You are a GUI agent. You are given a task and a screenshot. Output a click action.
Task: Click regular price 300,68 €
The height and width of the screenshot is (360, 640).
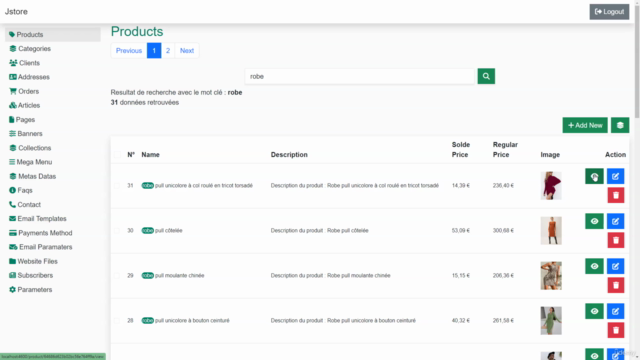tap(503, 231)
